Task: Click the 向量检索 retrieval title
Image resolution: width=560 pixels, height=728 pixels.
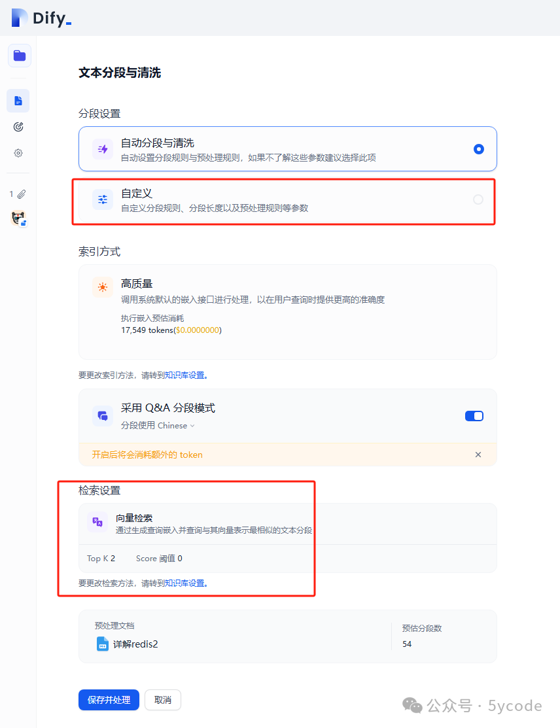Action: click(134, 518)
